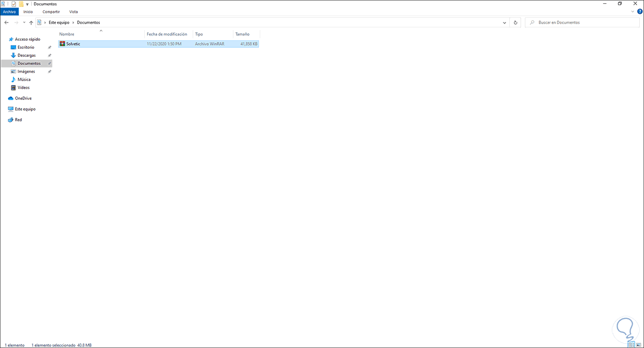Open the Solvetic WinRAR archive
This screenshot has width=644, height=348.
(x=74, y=44)
